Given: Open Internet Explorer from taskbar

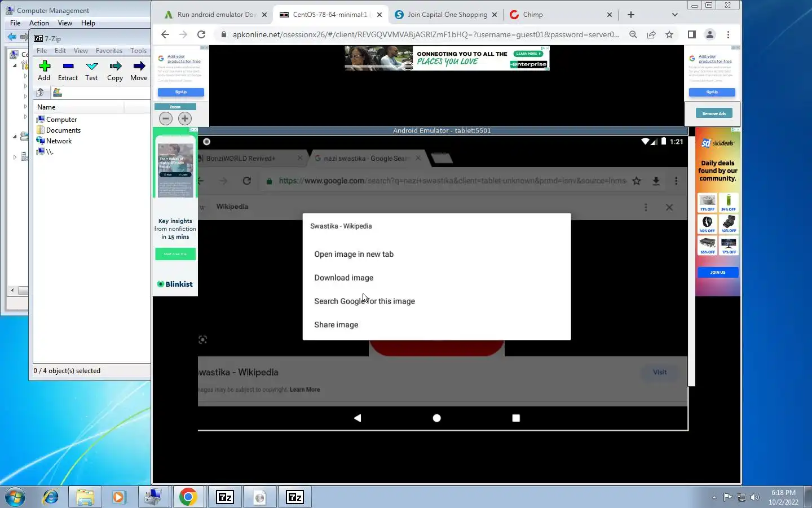Looking at the screenshot, I should pos(50,497).
